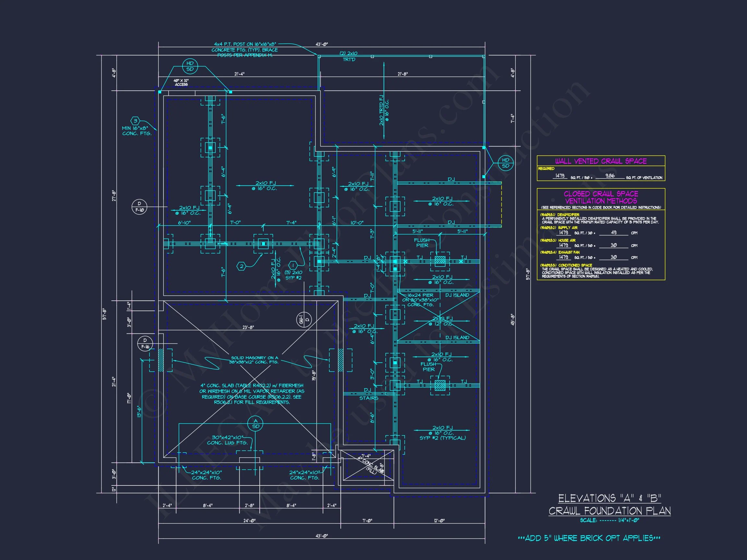Select the GW-1 / D wall tag
Viewport: 747px width, 560px height.
pyautogui.click(x=304, y=319)
